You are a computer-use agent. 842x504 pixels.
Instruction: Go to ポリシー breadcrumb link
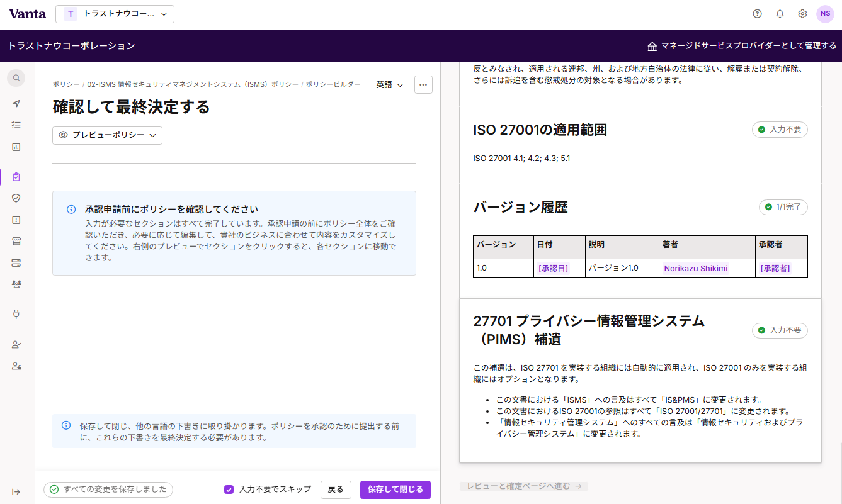[66, 84]
